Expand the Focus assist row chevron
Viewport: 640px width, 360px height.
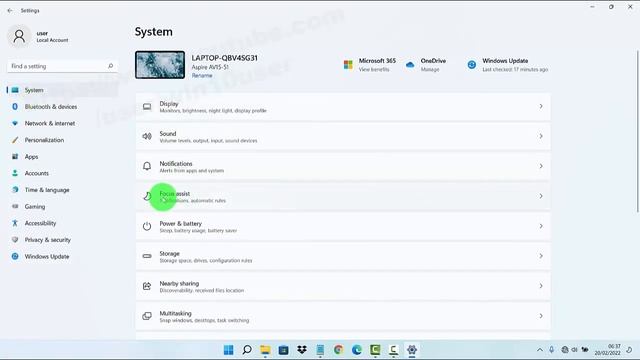[x=541, y=196]
